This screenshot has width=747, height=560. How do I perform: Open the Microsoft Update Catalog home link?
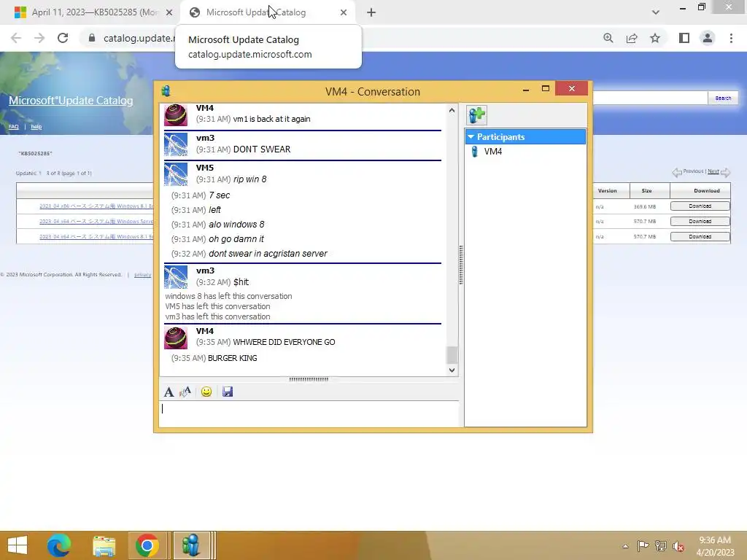[71, 101]
